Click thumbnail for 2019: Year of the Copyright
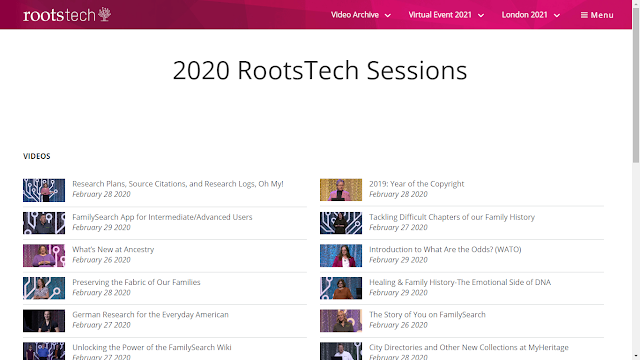 [341, 190]
